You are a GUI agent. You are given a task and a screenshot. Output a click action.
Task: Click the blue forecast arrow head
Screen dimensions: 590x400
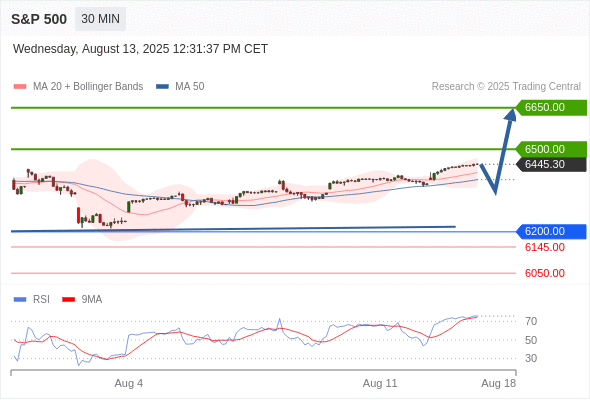pos(511,114)
